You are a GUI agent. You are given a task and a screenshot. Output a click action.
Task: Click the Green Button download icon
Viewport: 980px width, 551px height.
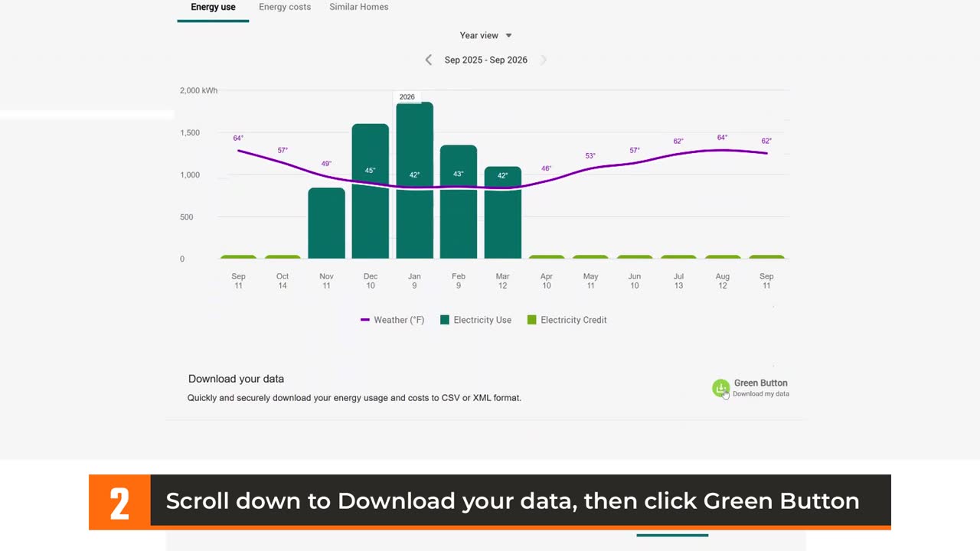point(720,388)
